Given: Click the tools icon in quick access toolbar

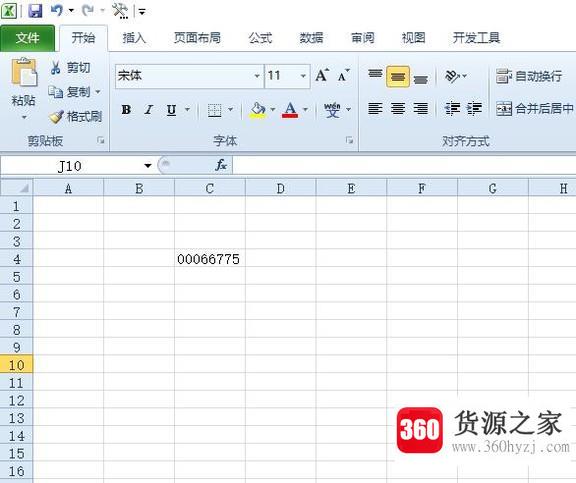Looking at the screenshot, I should [120, 11].
